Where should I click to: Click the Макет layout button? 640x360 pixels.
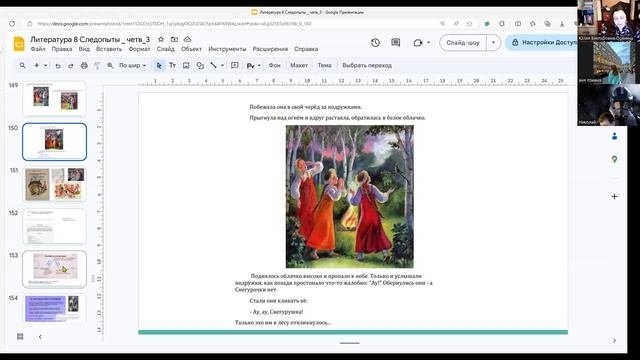coord(299,65)
